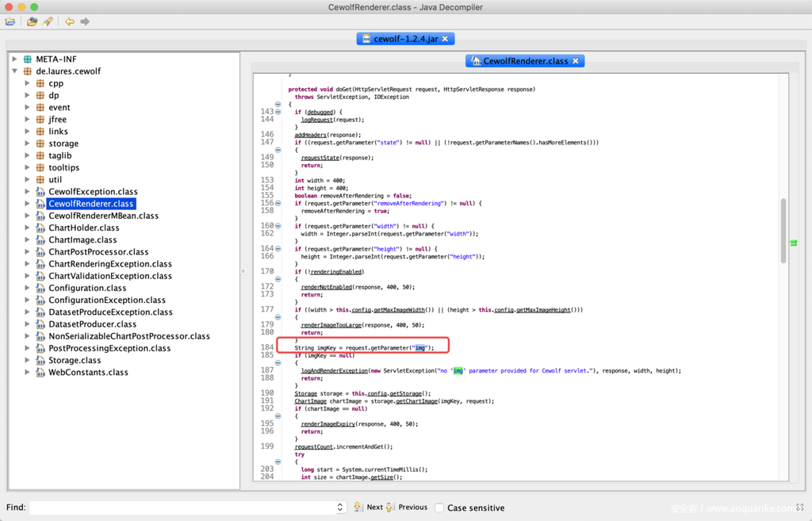Click the code editor vertical scrollbar
Viewport: 812px width, 521px height.
tap(783, 230)
